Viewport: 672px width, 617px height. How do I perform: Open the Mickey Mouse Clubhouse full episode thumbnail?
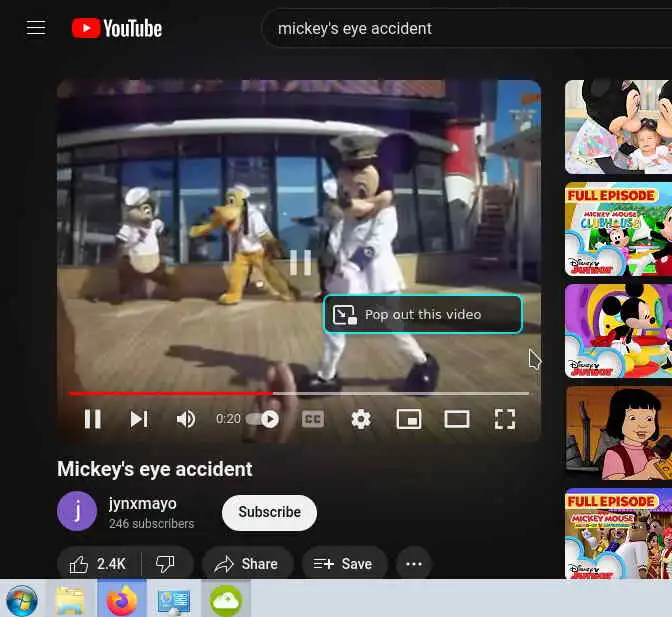pos(618,229)
